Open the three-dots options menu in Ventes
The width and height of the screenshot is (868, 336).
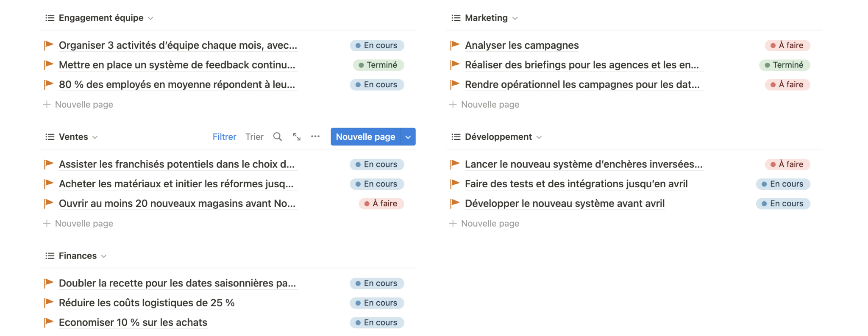[x=315, y=136]
